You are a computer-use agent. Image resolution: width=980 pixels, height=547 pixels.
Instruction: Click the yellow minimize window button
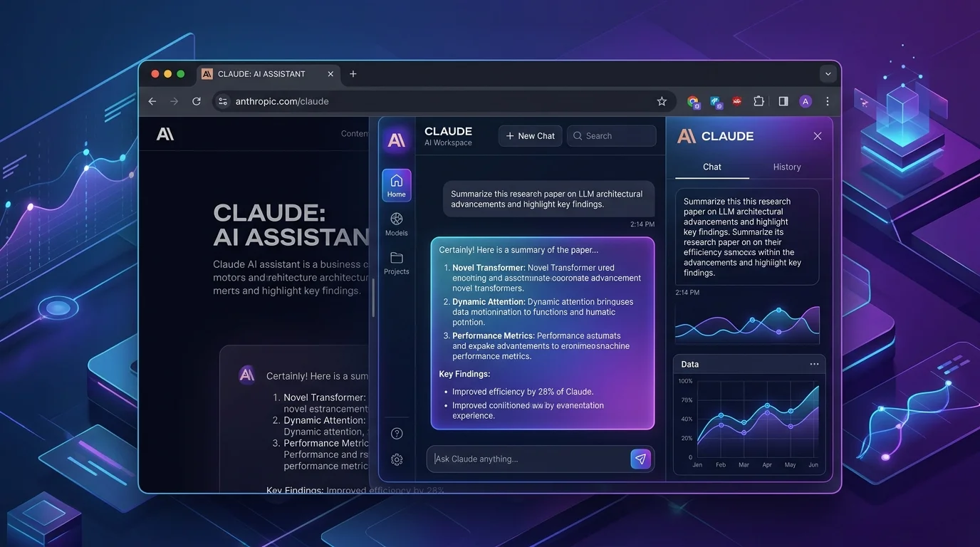(168, 73)
